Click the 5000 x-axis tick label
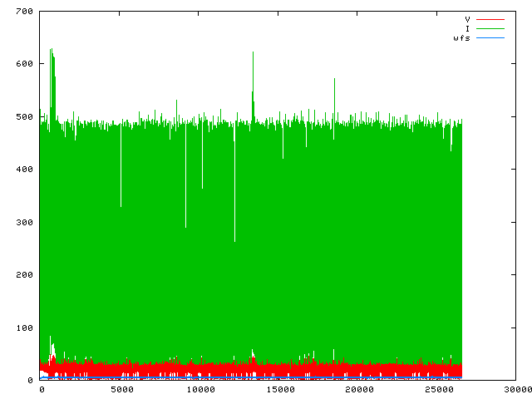This screenshot has width=532, height=399. coord(121,389)
